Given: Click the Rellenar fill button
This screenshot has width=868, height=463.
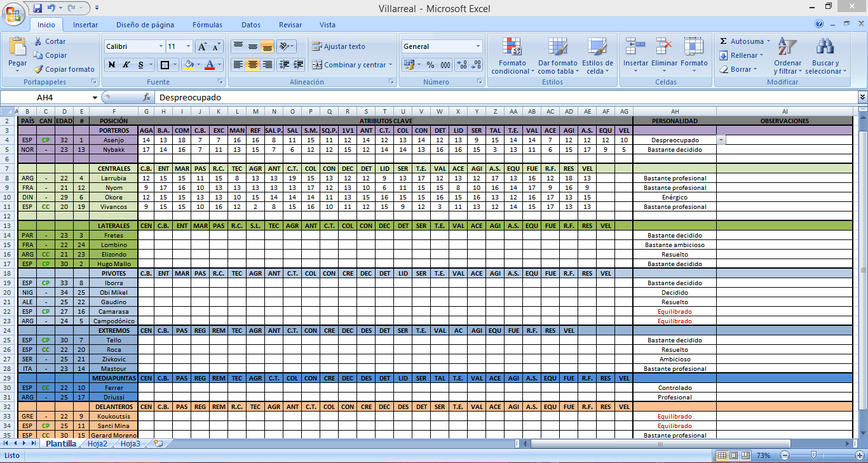Looking at the screenshot, I should pos(742,55).
